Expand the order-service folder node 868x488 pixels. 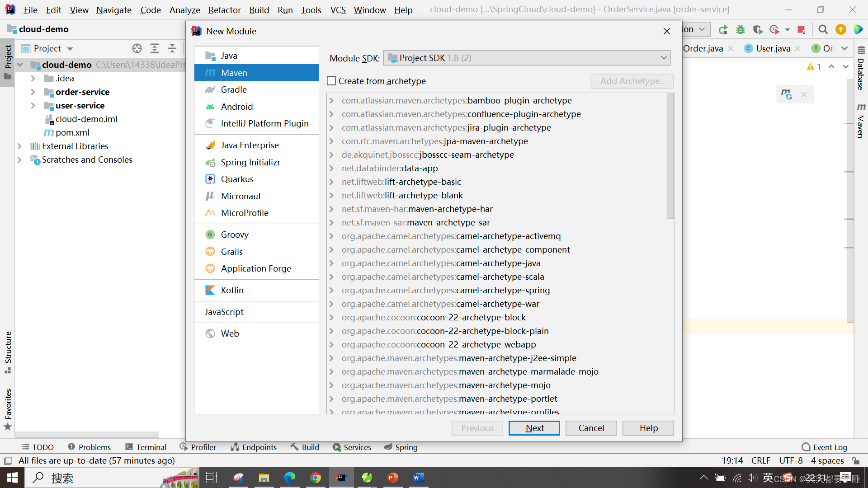tap(33, 92)
